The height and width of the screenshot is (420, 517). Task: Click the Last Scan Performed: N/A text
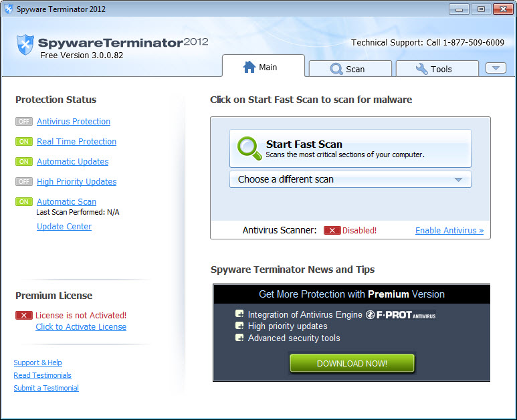pos(78,212)
